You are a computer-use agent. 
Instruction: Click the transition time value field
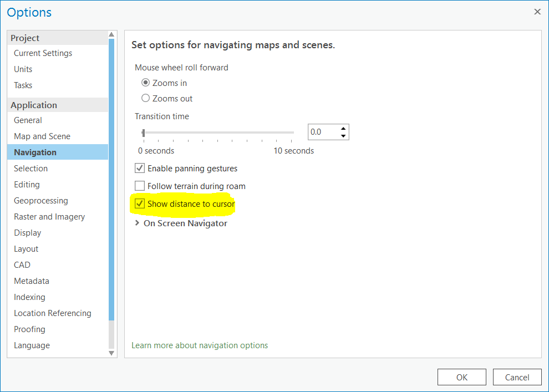point(322,132)
